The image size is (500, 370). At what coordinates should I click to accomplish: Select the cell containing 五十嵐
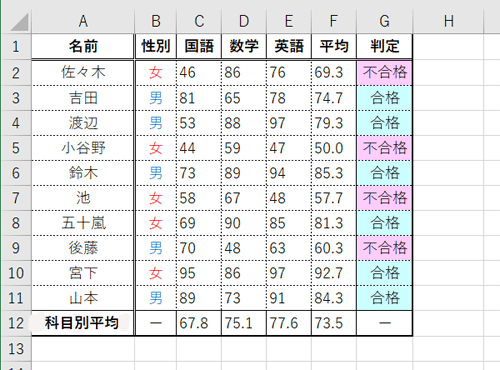coord(83,223)
